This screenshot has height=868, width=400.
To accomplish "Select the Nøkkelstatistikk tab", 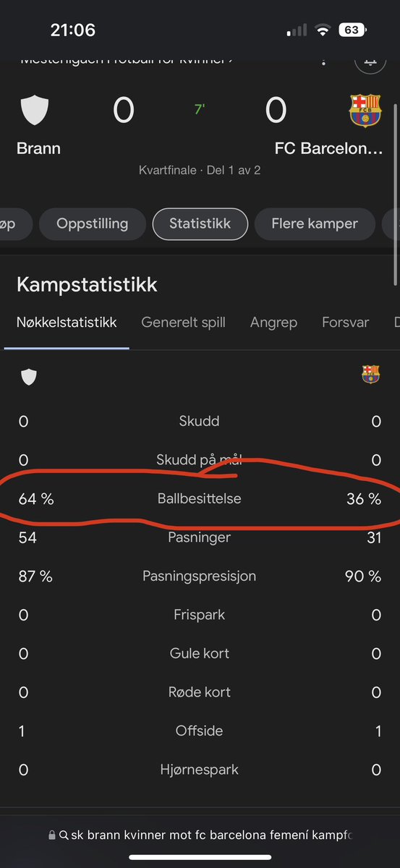I will pos(67,323).
